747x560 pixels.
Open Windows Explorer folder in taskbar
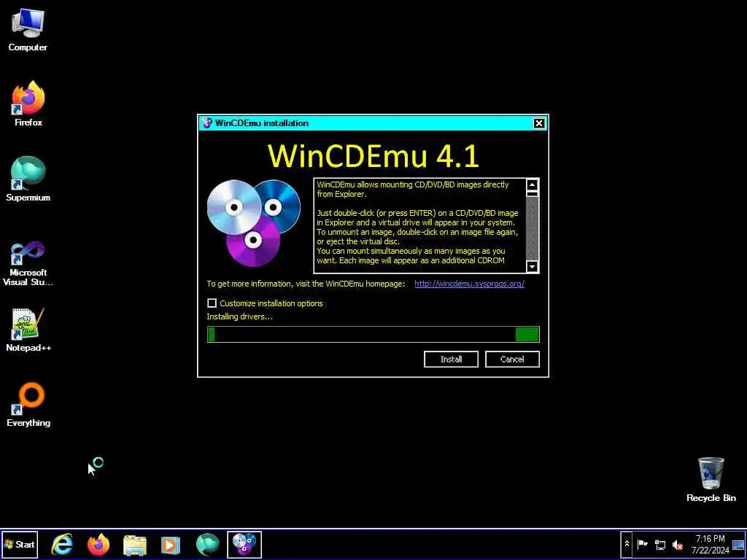click(x=135, y=545)
